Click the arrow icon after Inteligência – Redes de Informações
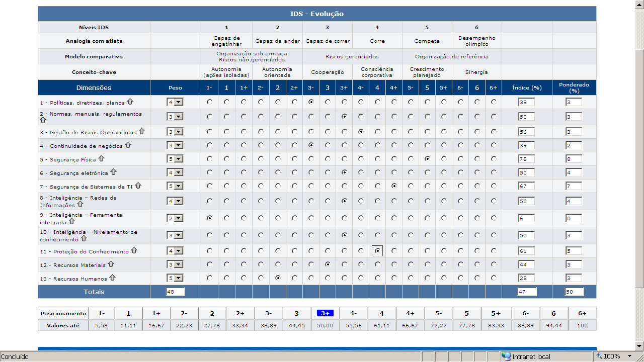The width and height of the screenshot is (644, 362). point(80,204)
